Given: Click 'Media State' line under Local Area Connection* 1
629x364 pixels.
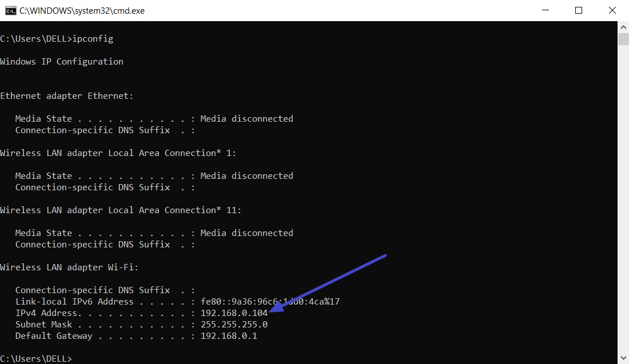Looking at the screenshot, I should tap(154, 176).
